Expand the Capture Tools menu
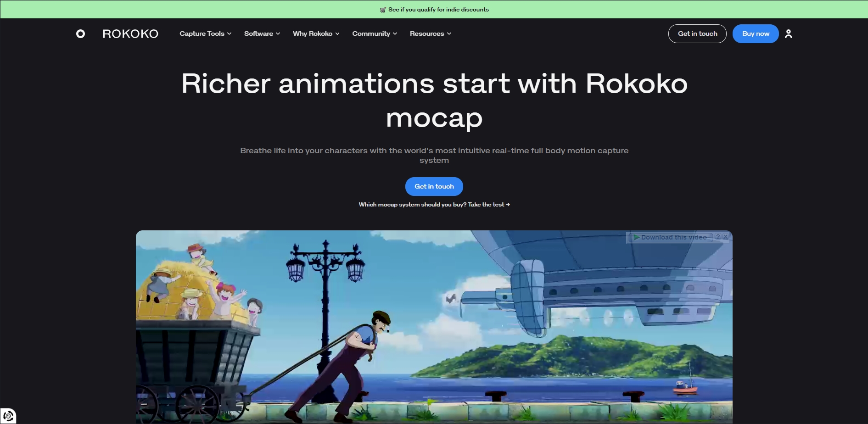868x424 pixels. point(206,33)
